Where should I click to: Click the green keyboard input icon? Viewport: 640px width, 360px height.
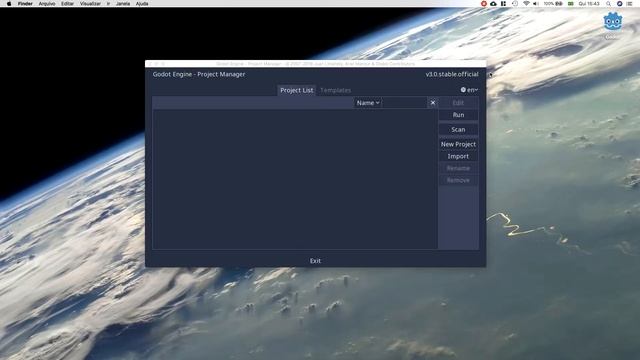[571, 4]
